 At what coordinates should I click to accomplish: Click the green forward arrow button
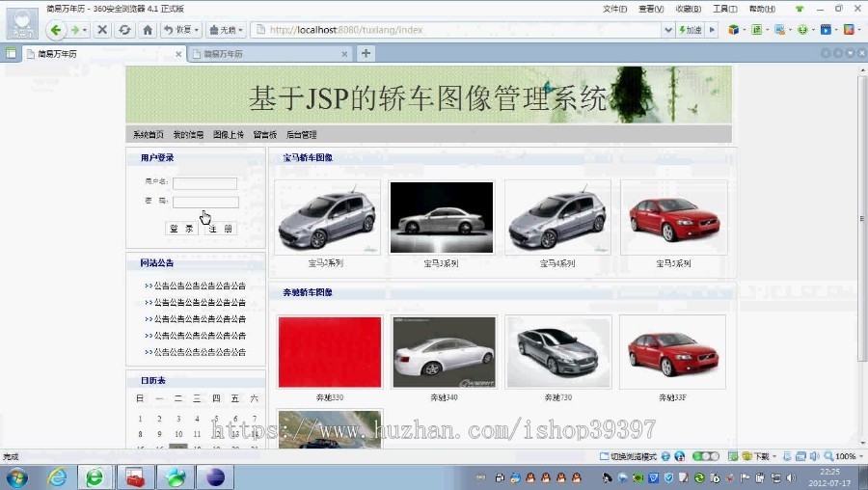75,30
